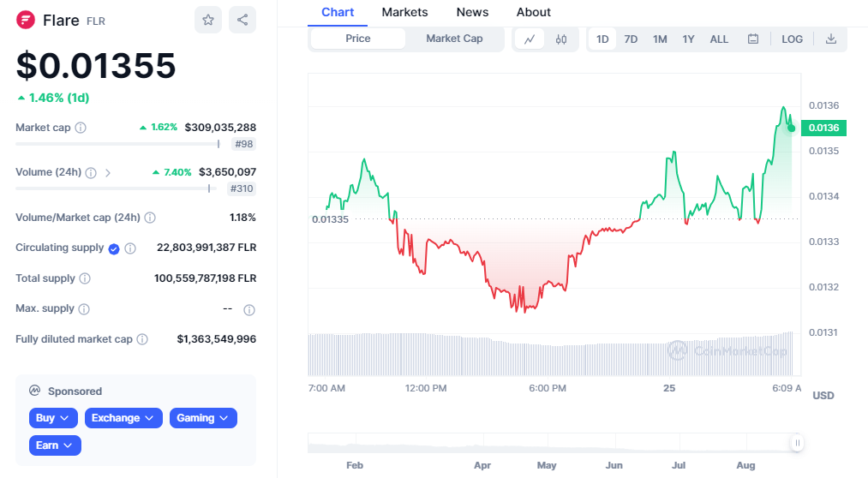This screenshot has width=868, height=478.
Task: Click the 0.01335 baseline price label
Action: point(331,219)
